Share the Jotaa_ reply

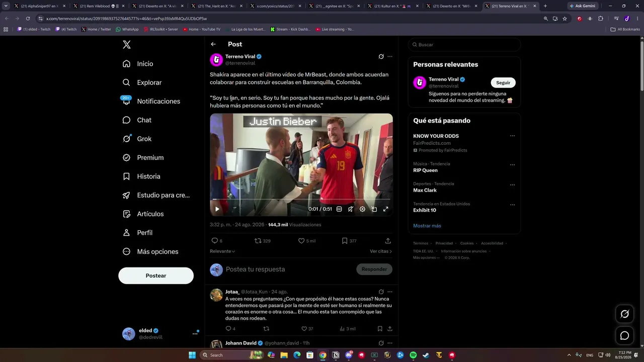[390, 329]
